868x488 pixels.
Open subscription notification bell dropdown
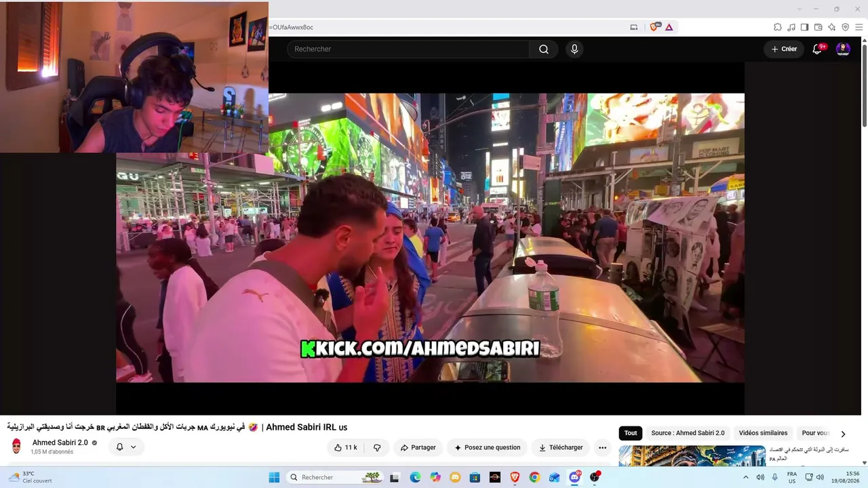pos(126,447)
